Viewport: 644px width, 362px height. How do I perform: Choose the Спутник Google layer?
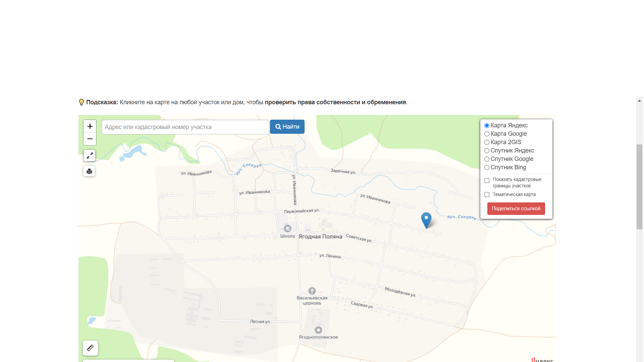[487, 159]
